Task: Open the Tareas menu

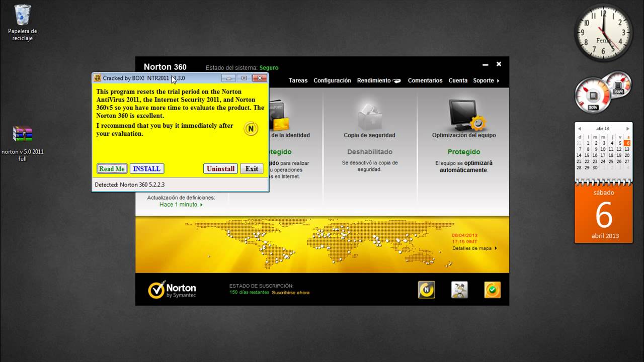Action: (298, 80)
